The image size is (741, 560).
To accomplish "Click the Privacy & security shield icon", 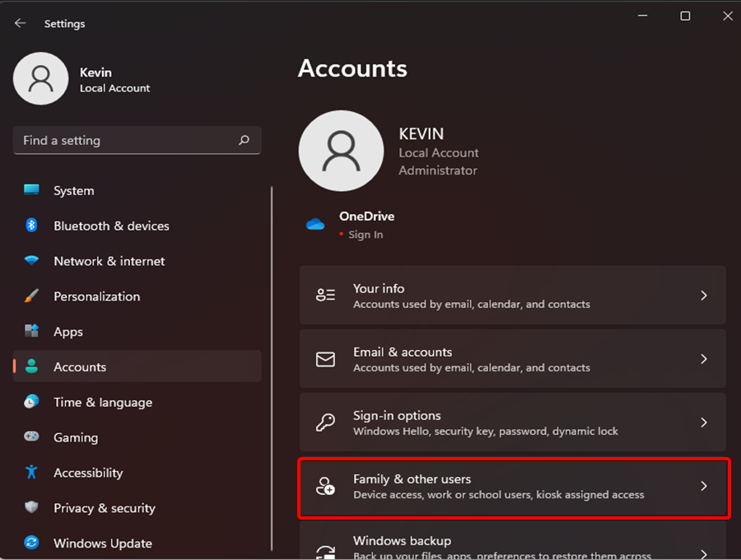I will [x=31, y=508].
